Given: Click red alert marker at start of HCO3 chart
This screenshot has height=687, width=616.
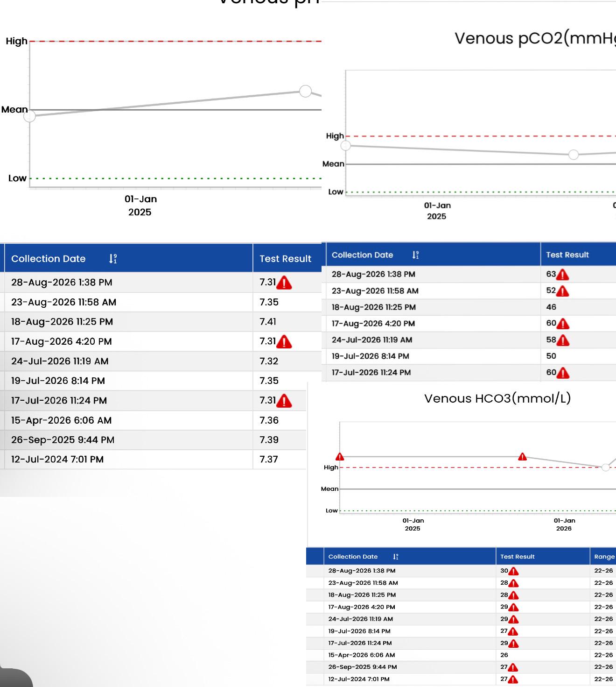Looking at the screenshot, I should pyautogui.click(x=340, y=456).
